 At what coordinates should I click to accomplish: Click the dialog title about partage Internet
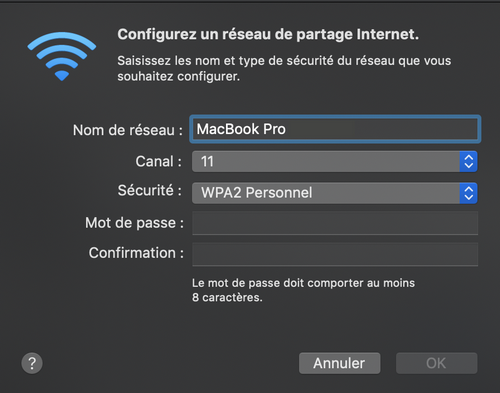click(x=268, y=34)
